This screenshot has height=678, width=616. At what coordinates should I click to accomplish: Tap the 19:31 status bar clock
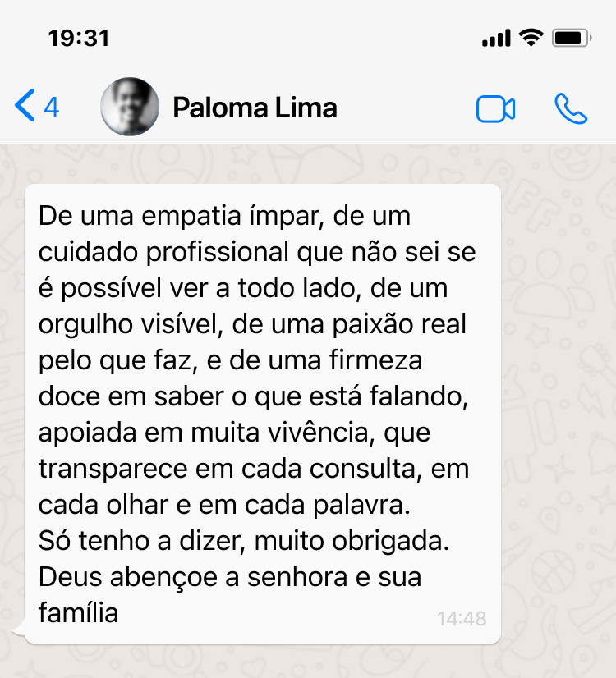[x=79, y=38]
